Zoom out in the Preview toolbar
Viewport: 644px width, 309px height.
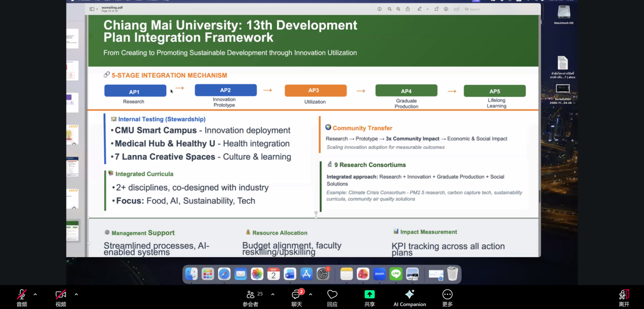(390, 9)
